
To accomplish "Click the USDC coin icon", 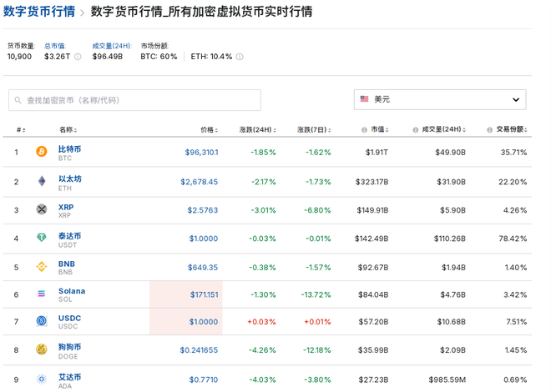I will tap(42, 321).
